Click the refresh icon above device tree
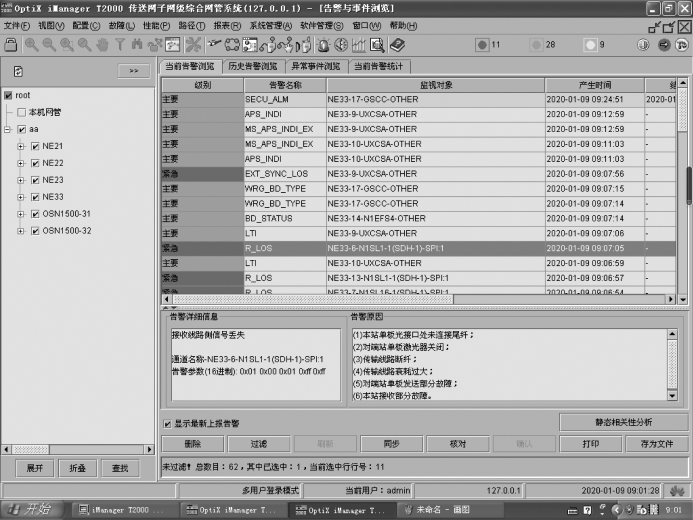693x520 pixels. click(x=18, y=71)
